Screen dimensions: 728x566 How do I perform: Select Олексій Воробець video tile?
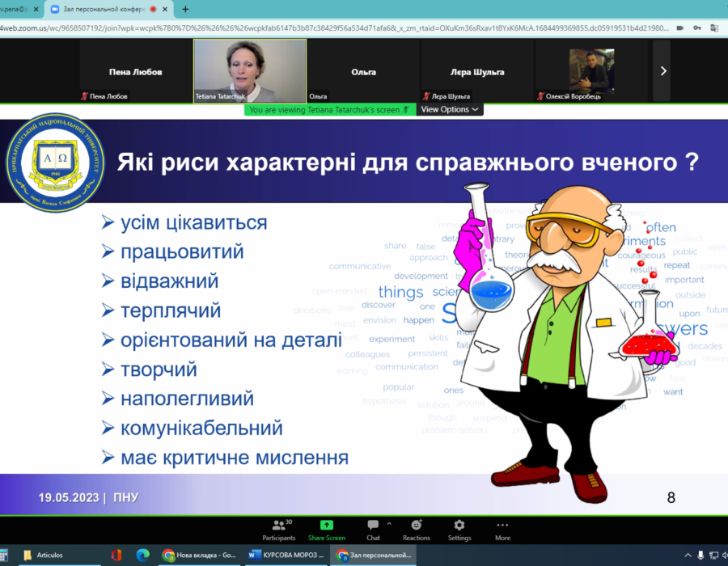590,70
